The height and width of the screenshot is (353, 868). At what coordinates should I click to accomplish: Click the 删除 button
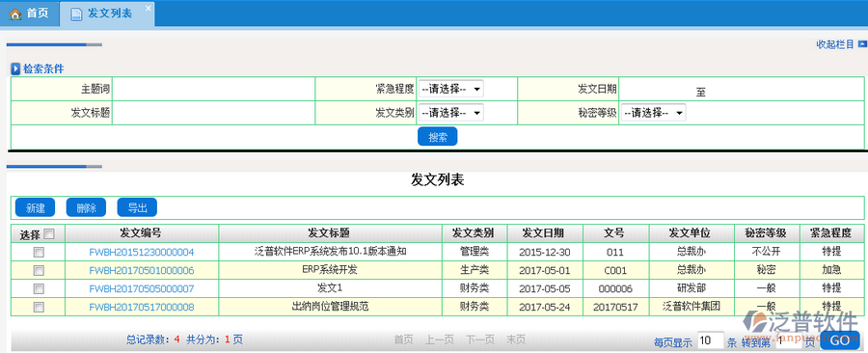[x=86, y=207]
